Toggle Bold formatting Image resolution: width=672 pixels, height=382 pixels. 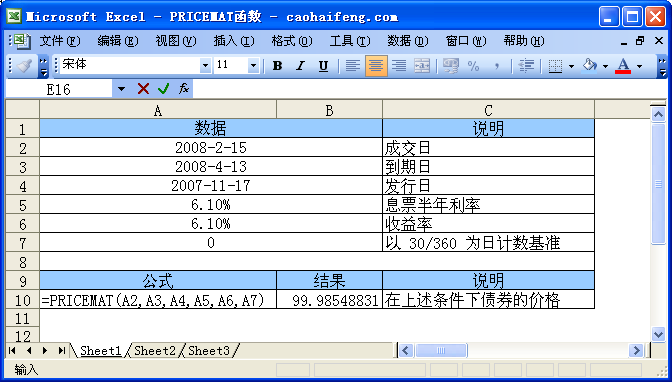click(277, 66)
